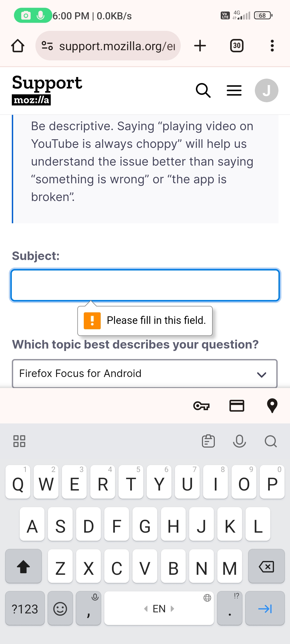This screenshot has width=290, height=644.
Task: Tap the payment card autofill icon
Action: (237, 405)
